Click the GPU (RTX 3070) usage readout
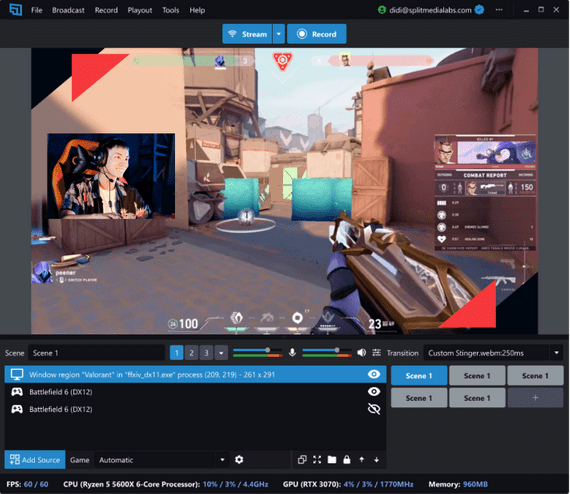This screenshot has width=570, height=494. point(348,484)
